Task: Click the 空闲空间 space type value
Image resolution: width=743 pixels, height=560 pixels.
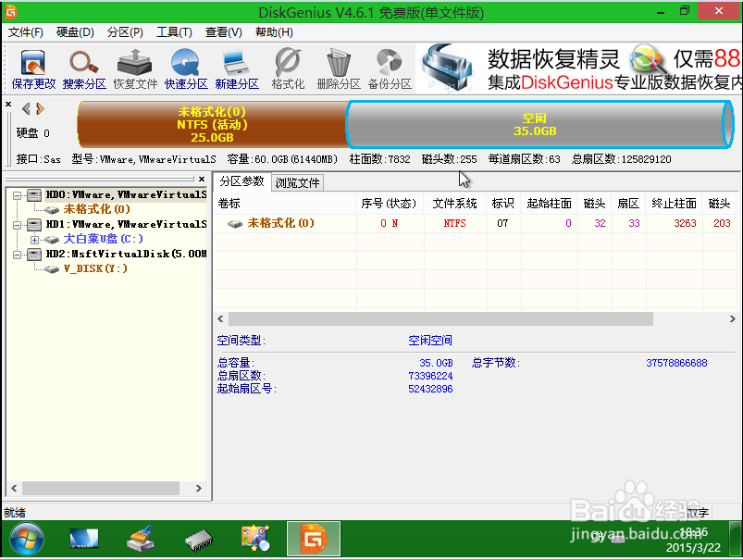Action: pyautogui.click(x=430, y=341)
